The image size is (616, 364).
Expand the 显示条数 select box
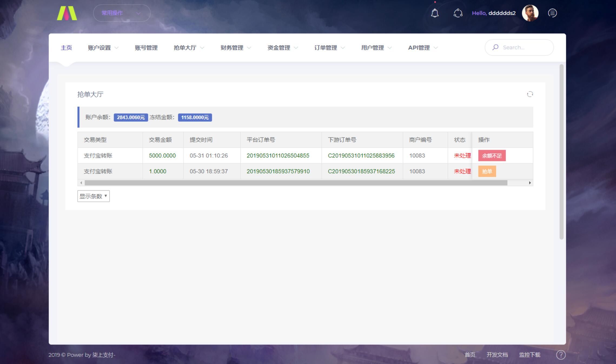pos(93,196)
